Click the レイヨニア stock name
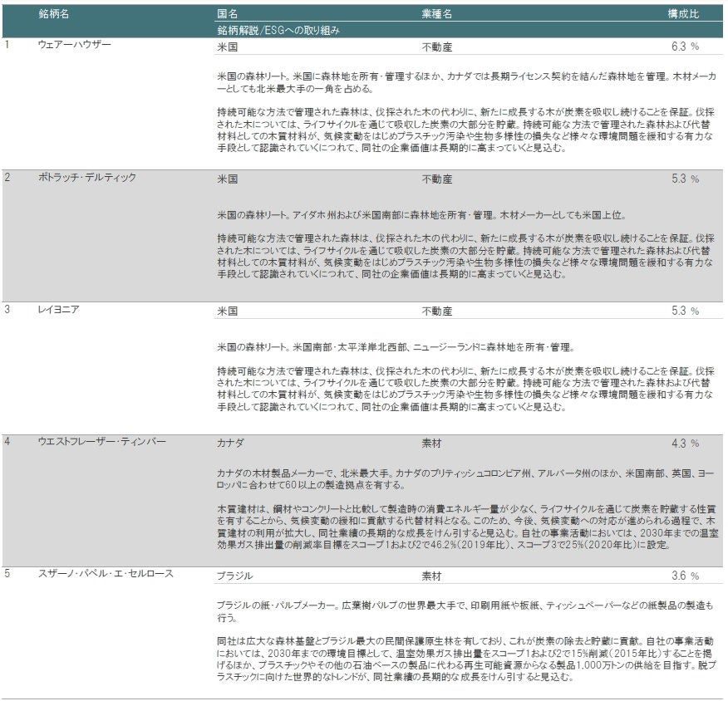Viewport: 728px width, 701px height. [x=58, y=310]
